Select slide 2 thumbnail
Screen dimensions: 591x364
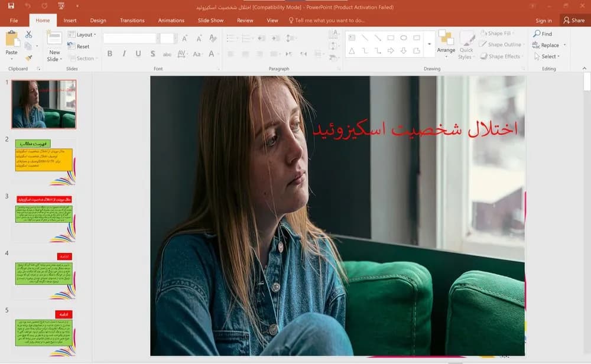click(44, 161)
